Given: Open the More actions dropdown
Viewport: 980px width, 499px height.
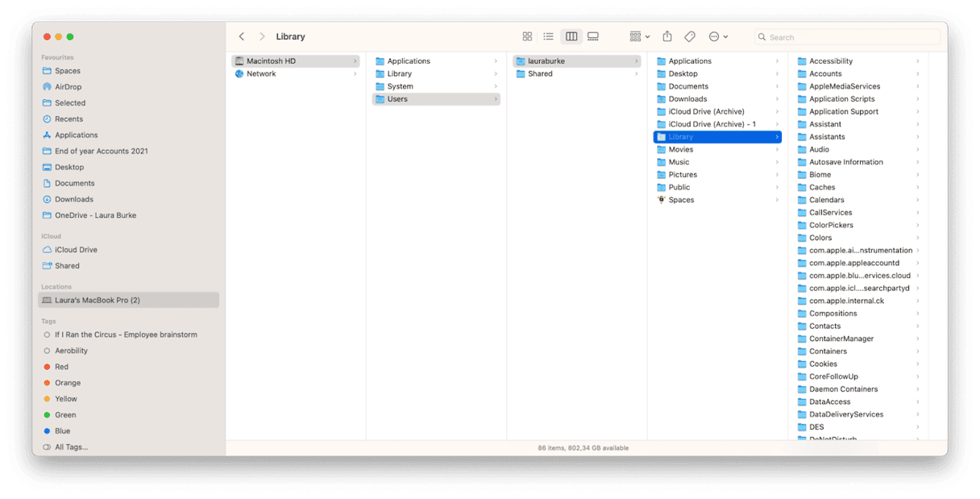Looking at the screenshot, I should (x=716, y=36).
